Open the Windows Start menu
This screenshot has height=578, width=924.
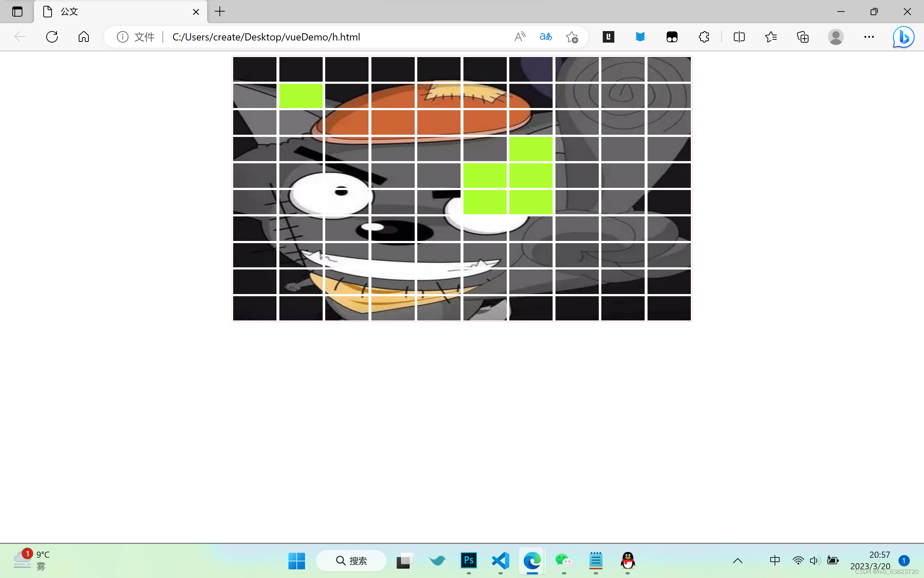297,561
